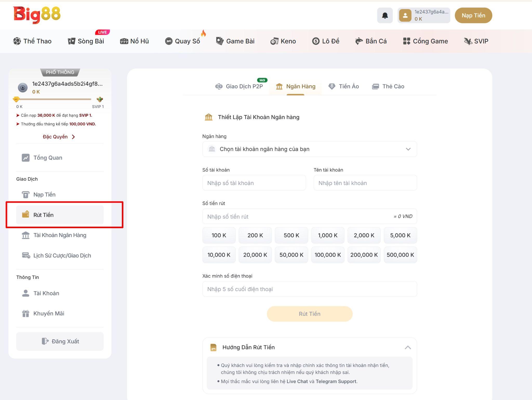Switch to the Giao Dịch P2P tab
Image resolution: width=532 pixels, height=400 pixels.
(x=239, y=87)
